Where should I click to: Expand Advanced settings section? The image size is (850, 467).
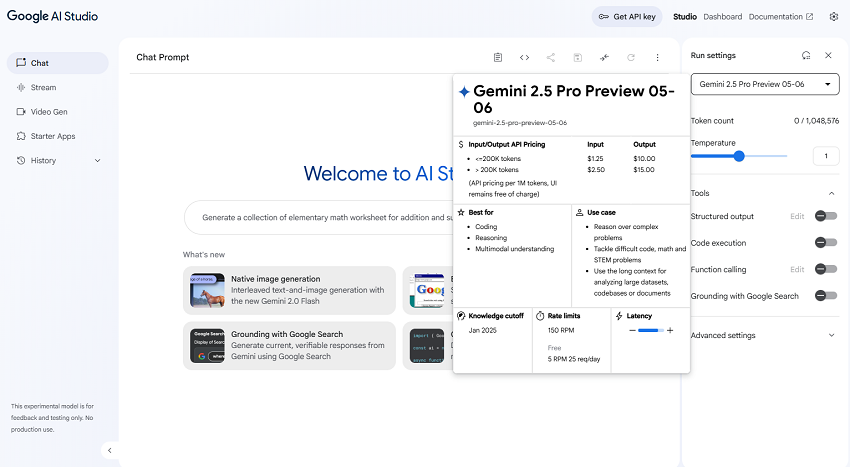765,335
